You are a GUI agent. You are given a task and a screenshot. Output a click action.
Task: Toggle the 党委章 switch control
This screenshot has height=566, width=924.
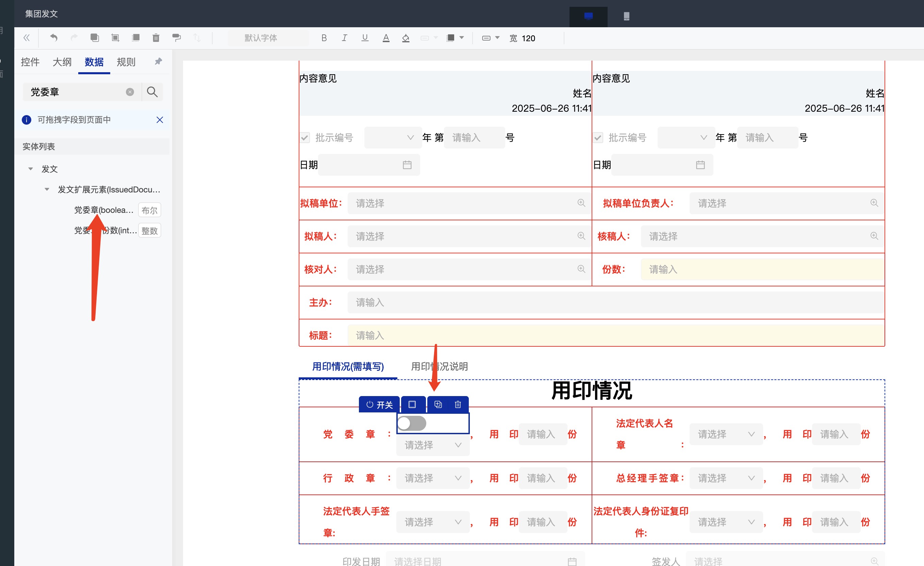412,423
